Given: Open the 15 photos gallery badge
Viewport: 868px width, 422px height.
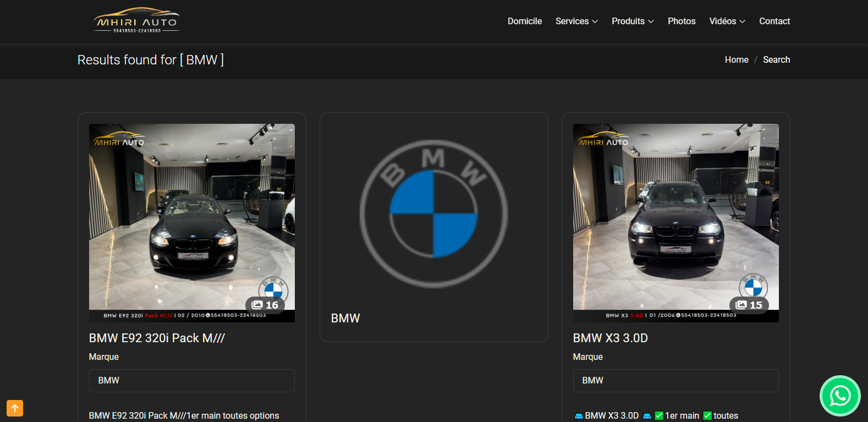Looking at the screenshot, I should (749, 305).
